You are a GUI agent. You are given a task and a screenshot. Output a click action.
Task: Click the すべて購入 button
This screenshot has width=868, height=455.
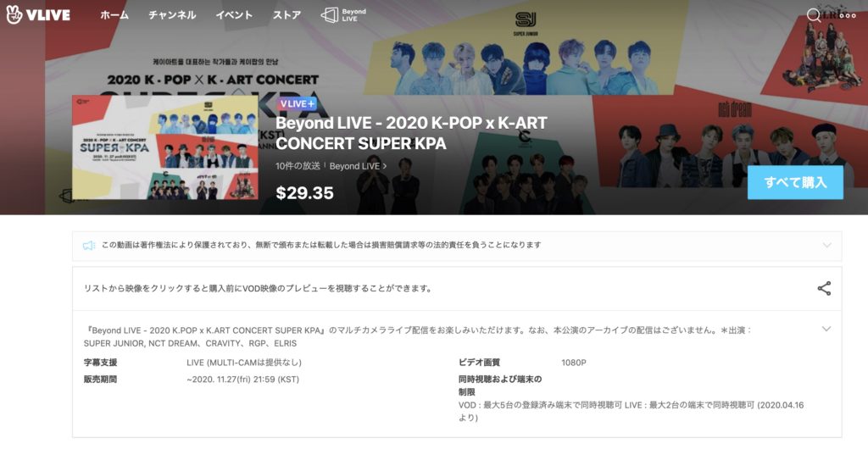click(x=795, y=182)
